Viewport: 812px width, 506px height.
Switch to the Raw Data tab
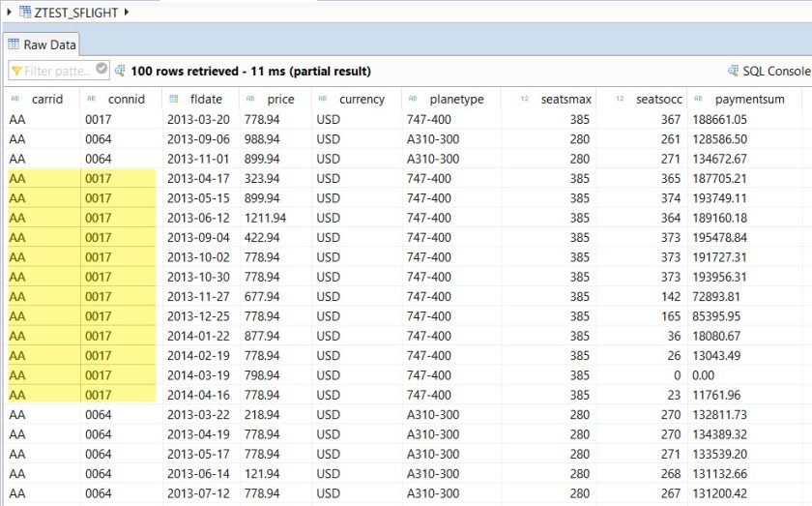click(x=42, y=44)
